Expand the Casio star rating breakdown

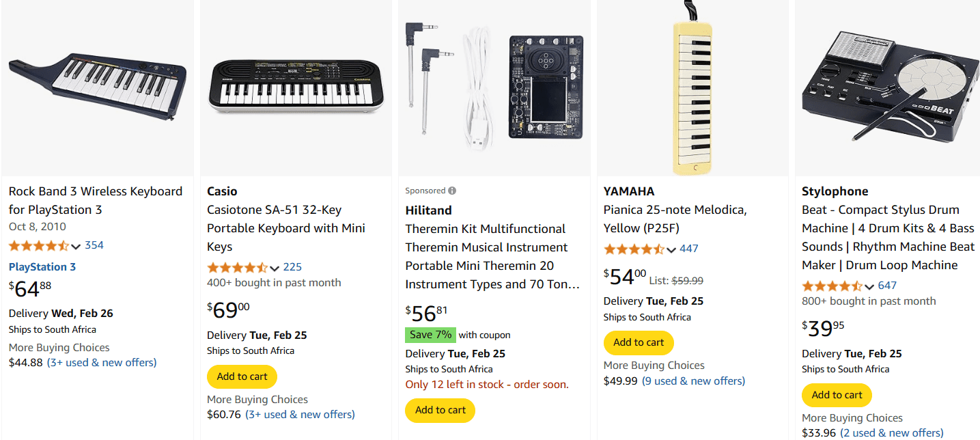pyautogui.click(x=275, y=267)
